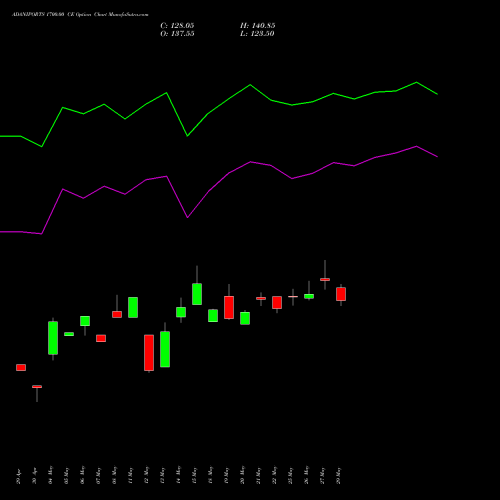This screenshot has width=500, height=500.
Task: Click the last red candle for 29 May
Action: (x=341, y=294)
